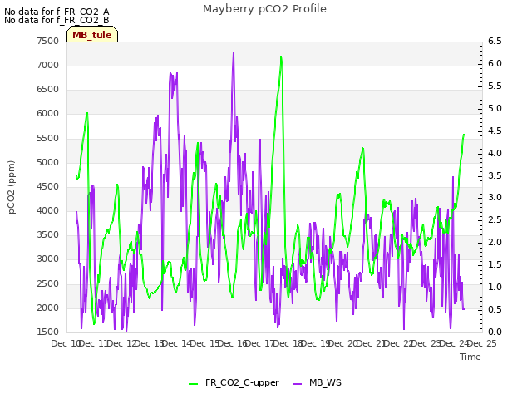Click the 0.0 right axis tick label

tap(495, 332)
